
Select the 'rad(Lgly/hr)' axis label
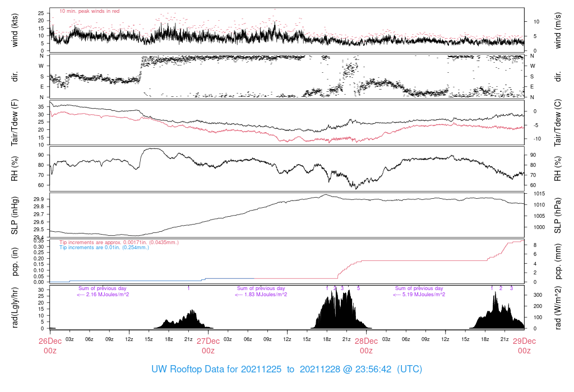15,307
